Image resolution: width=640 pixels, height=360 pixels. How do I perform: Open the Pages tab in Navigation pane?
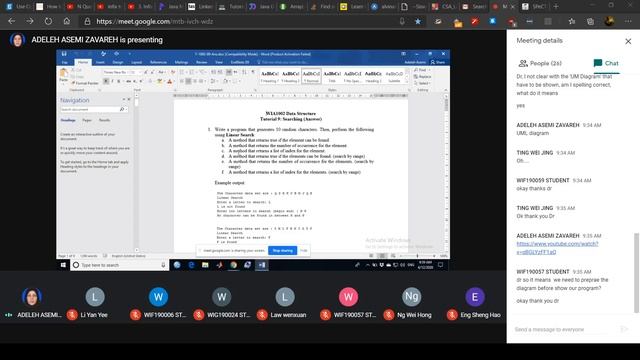87,120
